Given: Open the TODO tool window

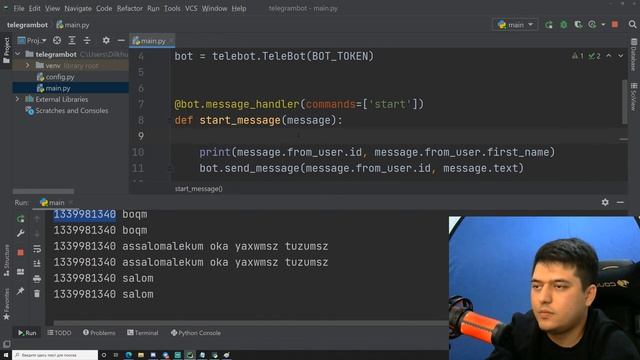Looking at the screenshot, I should 59,333.
